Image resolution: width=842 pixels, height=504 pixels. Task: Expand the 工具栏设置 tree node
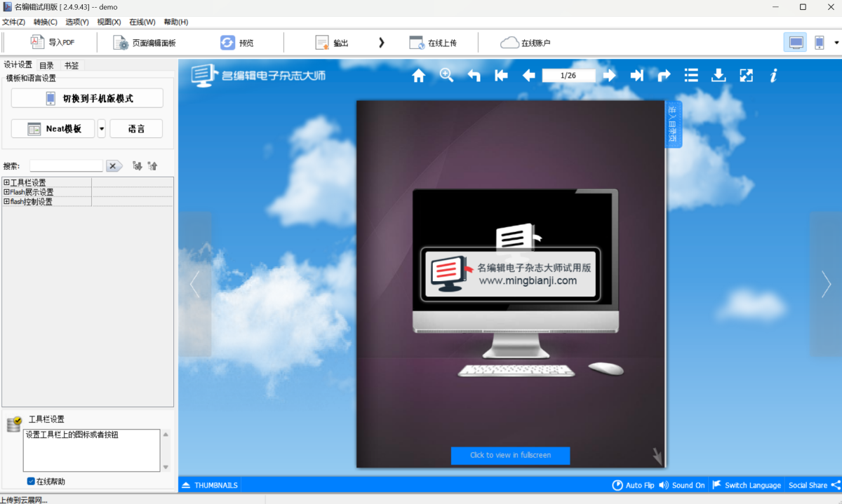coord(6,183)
